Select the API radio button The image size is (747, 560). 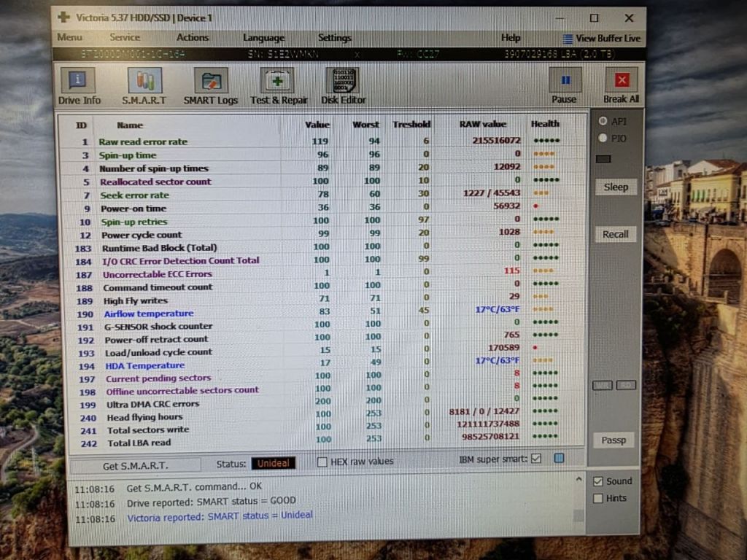603,121
